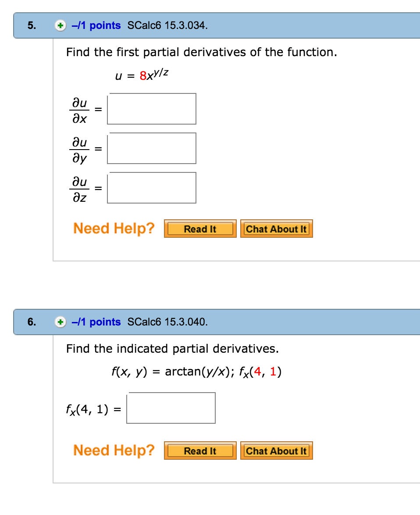Viewport: 420px width, 515px height.
Task: Click Need Help text in question 6
Action: (114, 451)
